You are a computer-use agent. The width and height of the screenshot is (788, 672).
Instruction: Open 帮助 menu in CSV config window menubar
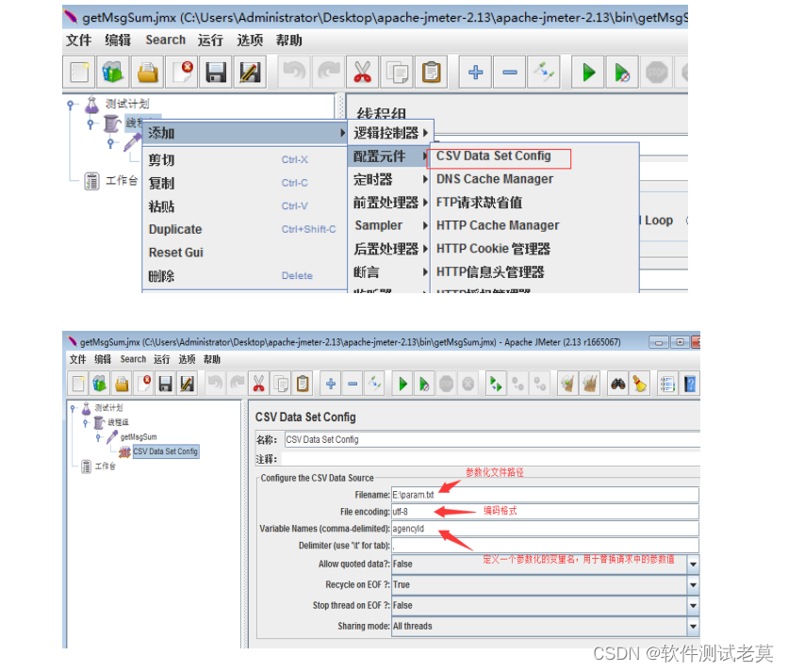click(x=211, y=359)
